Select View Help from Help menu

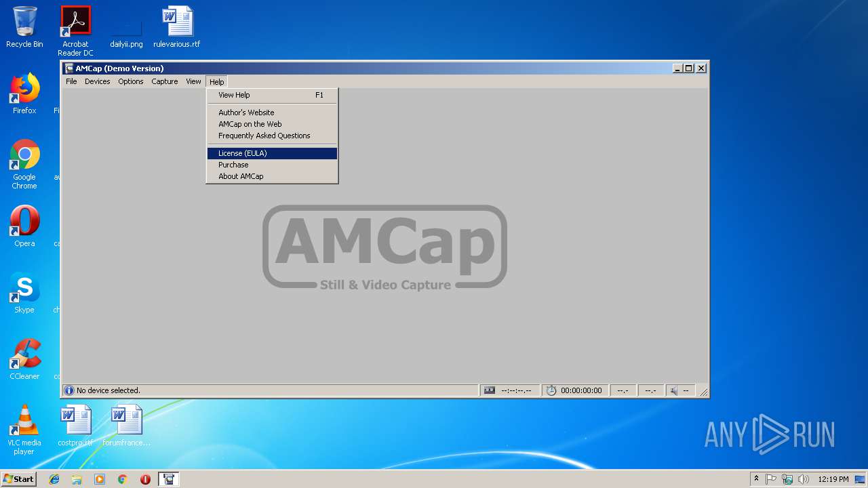[x=272, y=95]
